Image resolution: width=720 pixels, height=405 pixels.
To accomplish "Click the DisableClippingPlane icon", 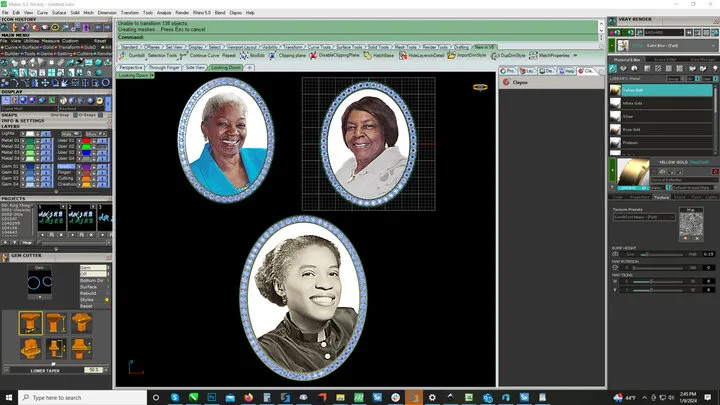I will (313, 56).
